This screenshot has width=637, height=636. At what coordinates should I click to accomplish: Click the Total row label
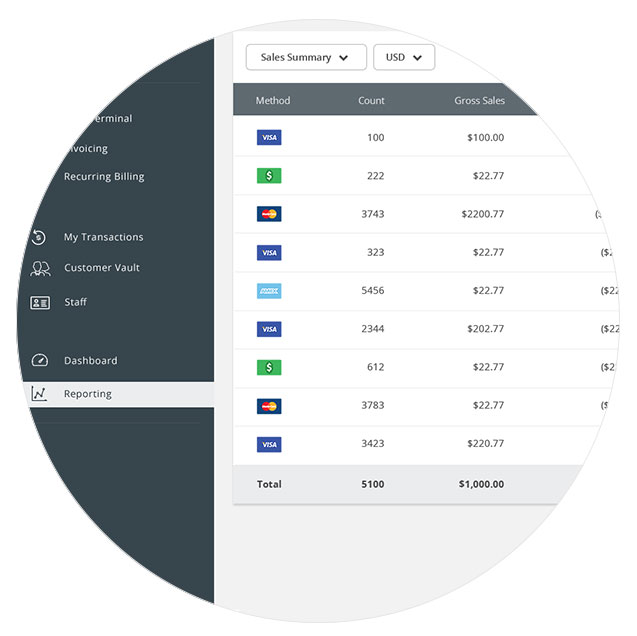coord(269,484)
